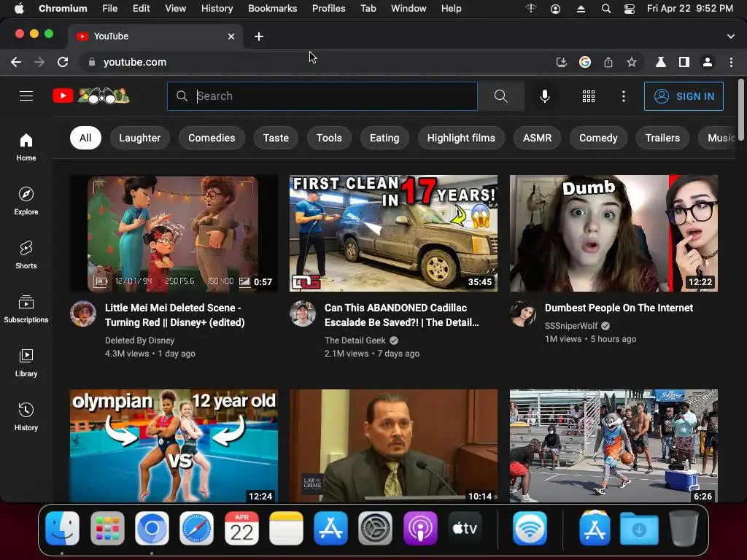
Task: Open a new browser tab
Action: point(259,36)
